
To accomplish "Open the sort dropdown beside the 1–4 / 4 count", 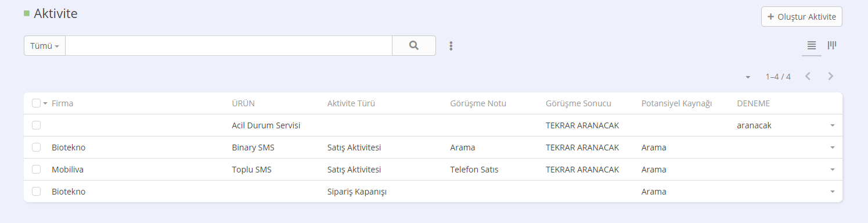I will point(748,77).
